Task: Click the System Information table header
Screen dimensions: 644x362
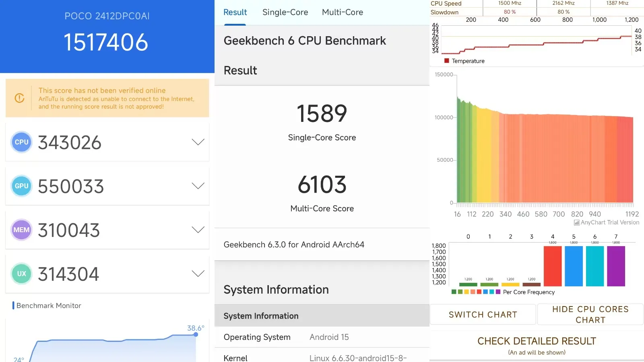Action: (322, 316)
